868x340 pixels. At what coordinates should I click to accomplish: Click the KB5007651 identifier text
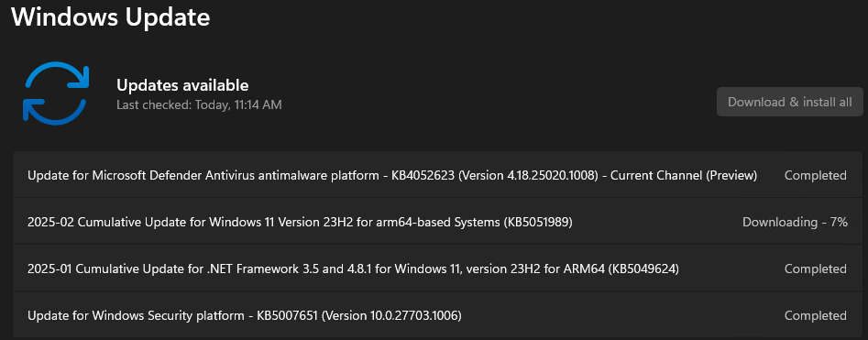[287, 315]
